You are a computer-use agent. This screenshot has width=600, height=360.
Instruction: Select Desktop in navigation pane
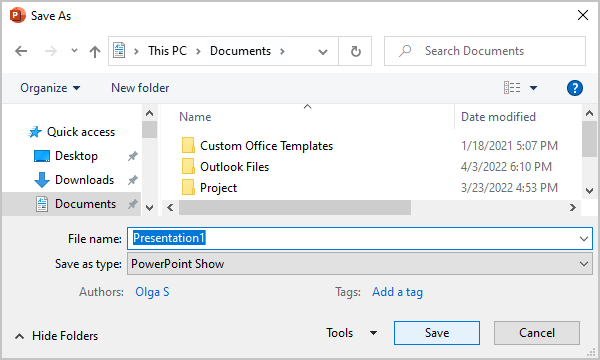pos(76,156)
